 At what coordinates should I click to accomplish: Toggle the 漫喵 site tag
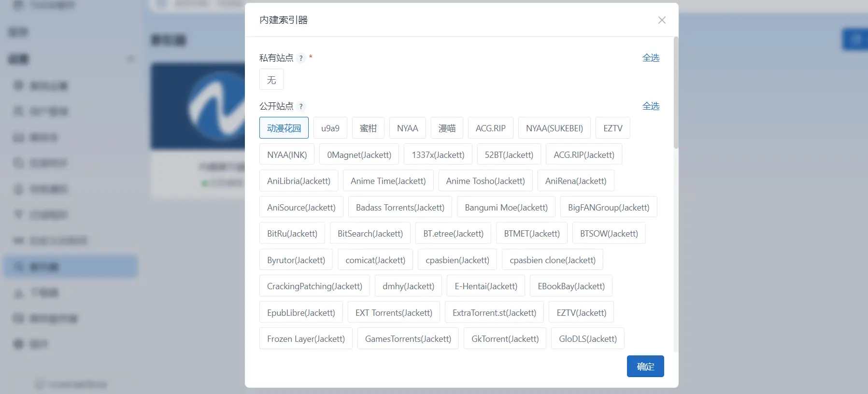click(447, 128)
